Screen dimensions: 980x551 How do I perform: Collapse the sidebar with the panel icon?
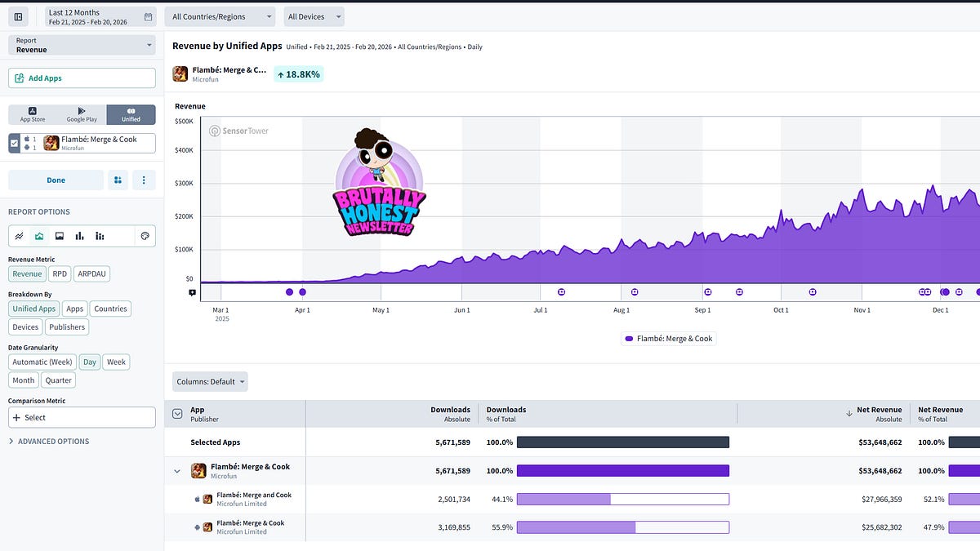click(18, 16)
